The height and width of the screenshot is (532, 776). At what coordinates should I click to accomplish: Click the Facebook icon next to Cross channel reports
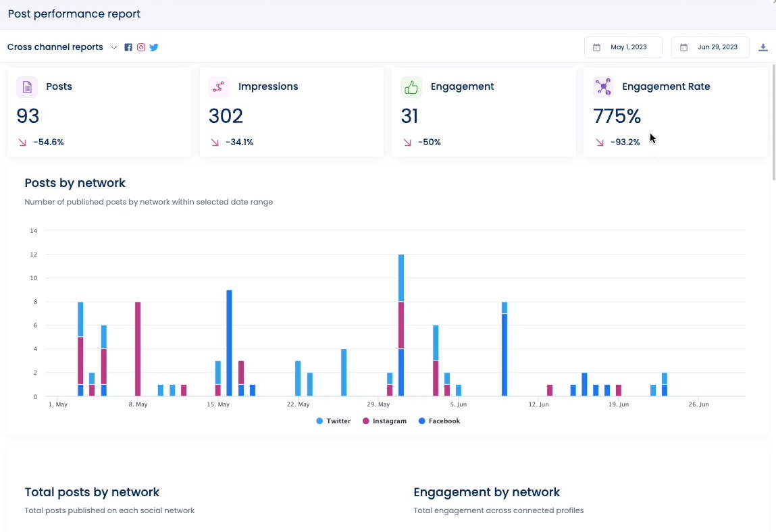coord(128,47)
